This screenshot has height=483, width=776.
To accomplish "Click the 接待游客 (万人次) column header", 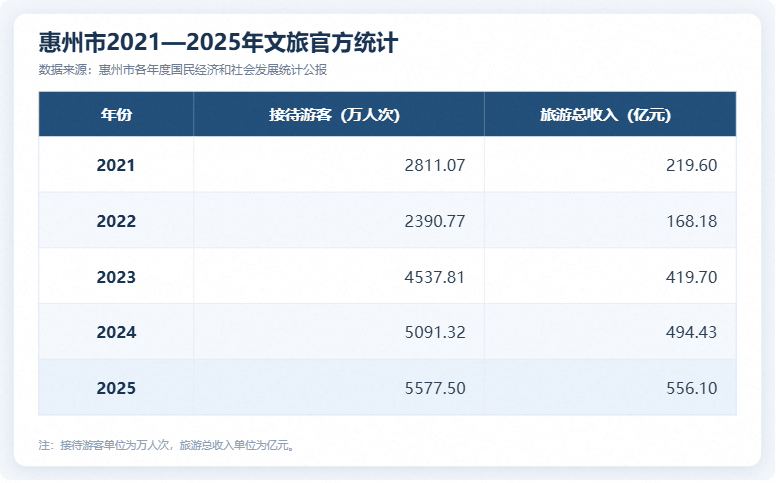I will coord(339,114).
